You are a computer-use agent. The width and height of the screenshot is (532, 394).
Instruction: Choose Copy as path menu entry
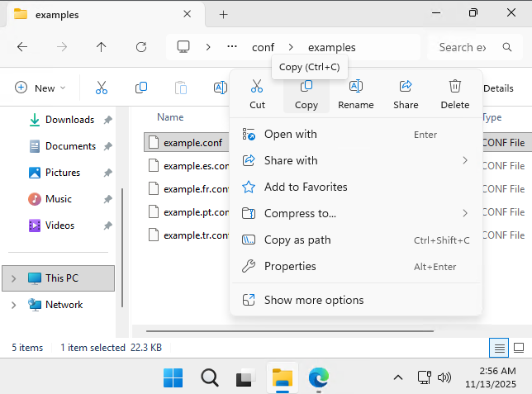[297, 240]
